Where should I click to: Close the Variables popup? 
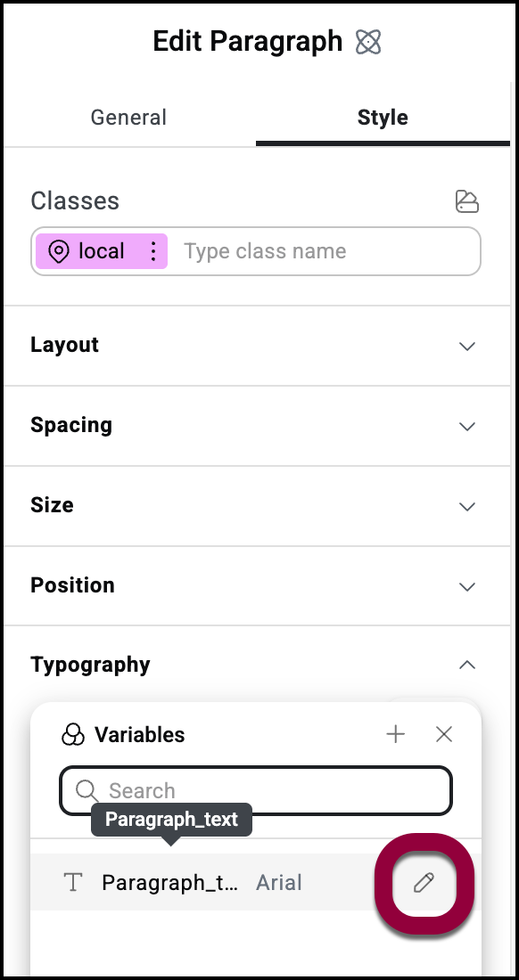(444, 734)
